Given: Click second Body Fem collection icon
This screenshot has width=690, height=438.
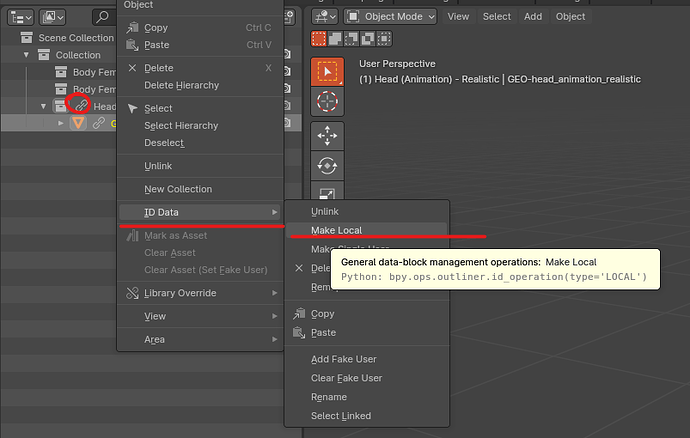Looking at the screenshot, I should click(x=61, y=89).
